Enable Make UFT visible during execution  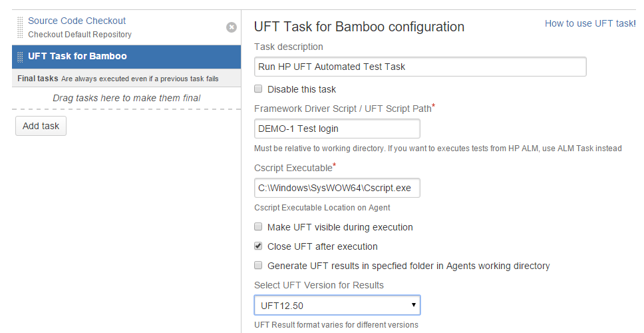[258, 227]
